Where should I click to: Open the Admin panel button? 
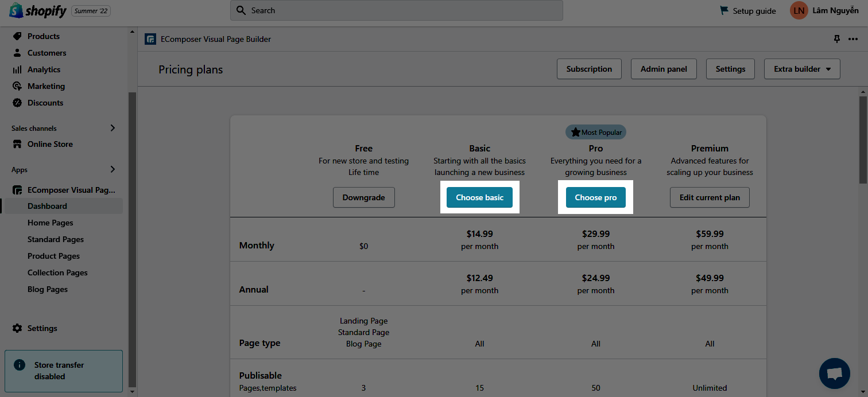click(664, 69)
